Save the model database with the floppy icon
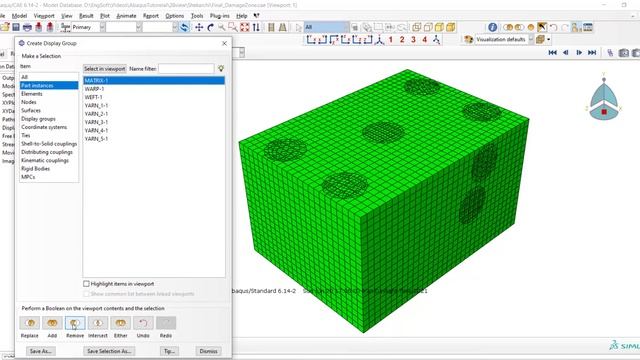The height and width of the screenshot is (360, 640). [x=16, y=27]
